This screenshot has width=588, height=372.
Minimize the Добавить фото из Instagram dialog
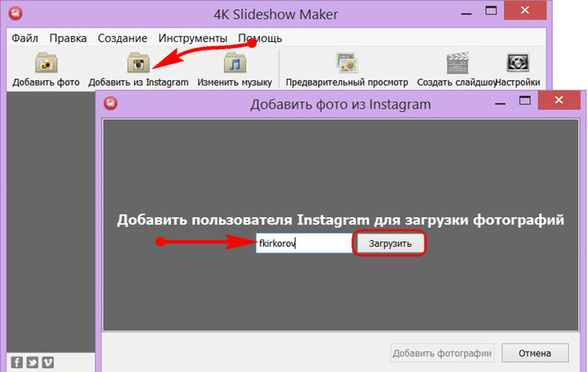(x=500, y=103)
